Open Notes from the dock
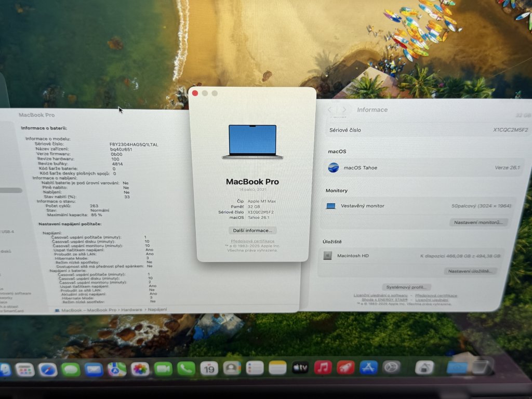The height and width of the screenshot is (399, 532). click(277, 368)
